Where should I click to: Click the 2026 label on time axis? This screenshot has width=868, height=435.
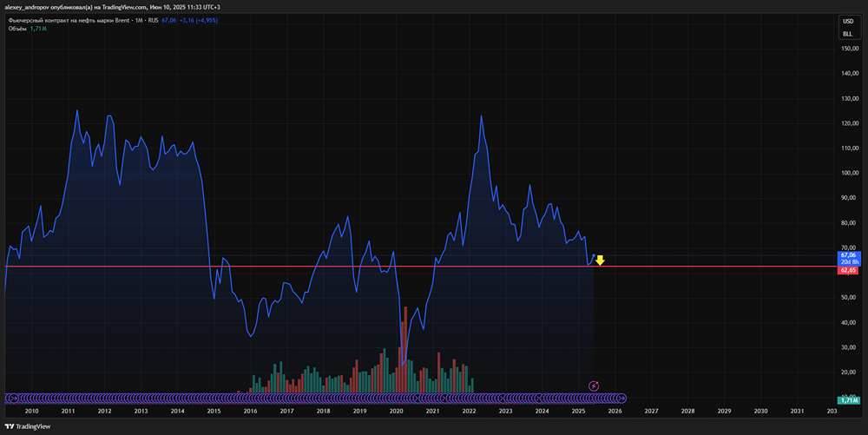pyautogui.click(x=615, y=412)
